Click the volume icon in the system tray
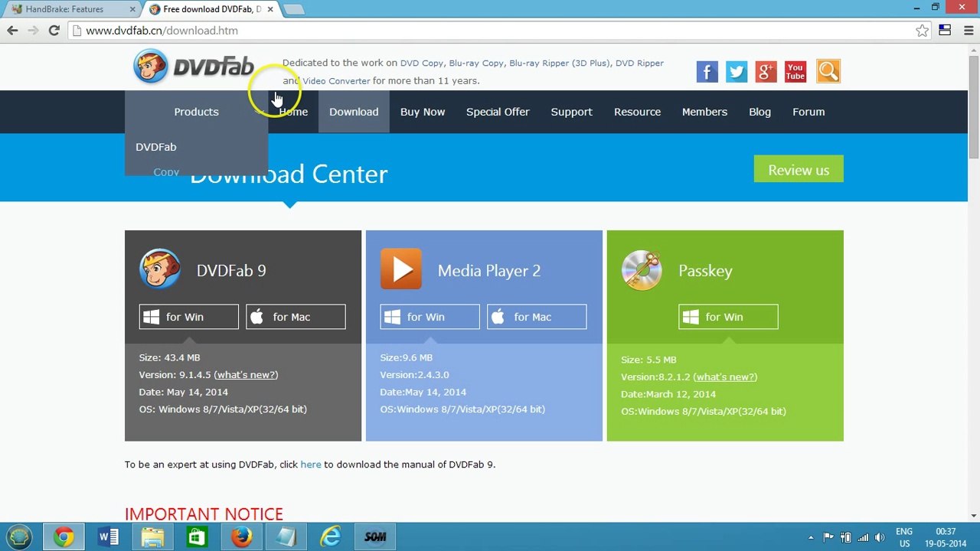Screen dimensions: 980x551 (880, 537)
